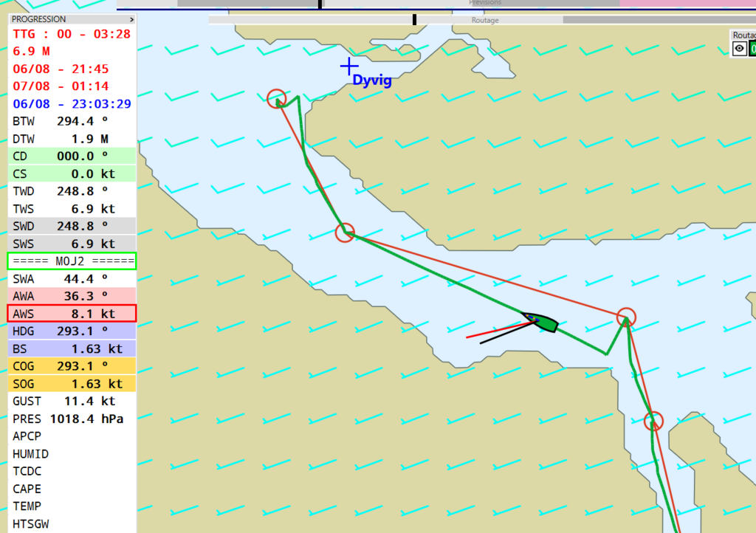This screenshot has width=756, height=533.
Task: Select the blue cross mark at Dyvig
Action: tap(348, 66)
